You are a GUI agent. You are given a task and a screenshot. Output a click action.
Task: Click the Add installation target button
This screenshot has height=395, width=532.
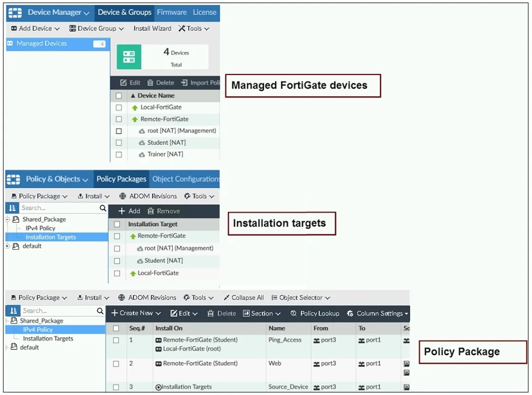(129, 211)
